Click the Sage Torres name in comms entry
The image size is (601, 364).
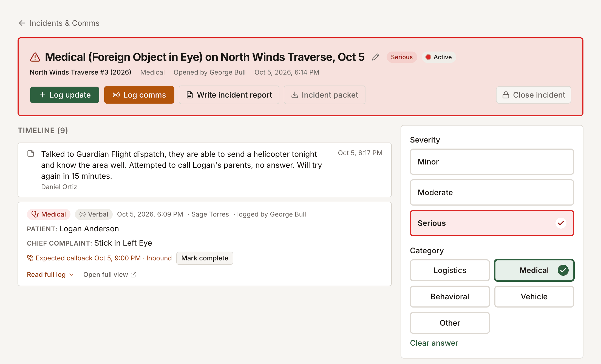click(x=210, y=214)
